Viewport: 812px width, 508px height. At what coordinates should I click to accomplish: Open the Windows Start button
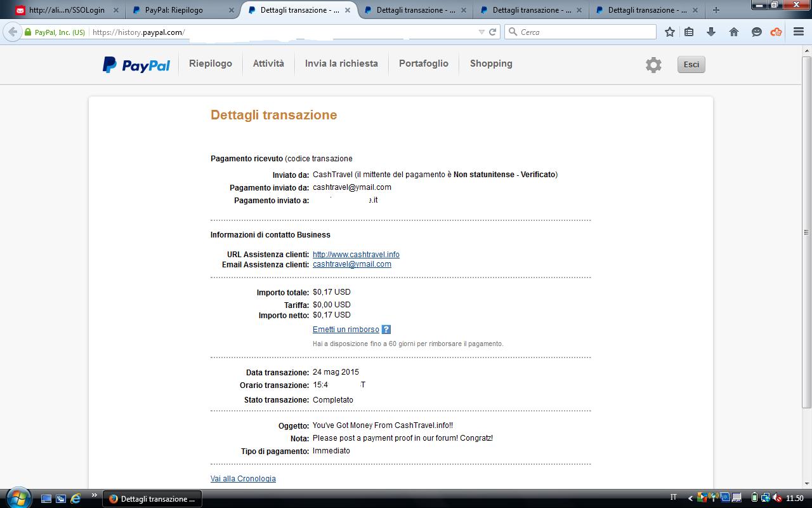[x=17, y=497]
